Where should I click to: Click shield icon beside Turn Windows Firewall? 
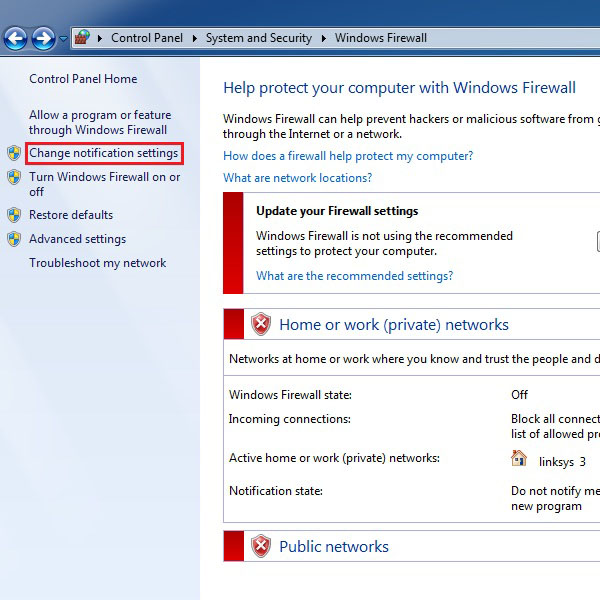tap(14, 177)
